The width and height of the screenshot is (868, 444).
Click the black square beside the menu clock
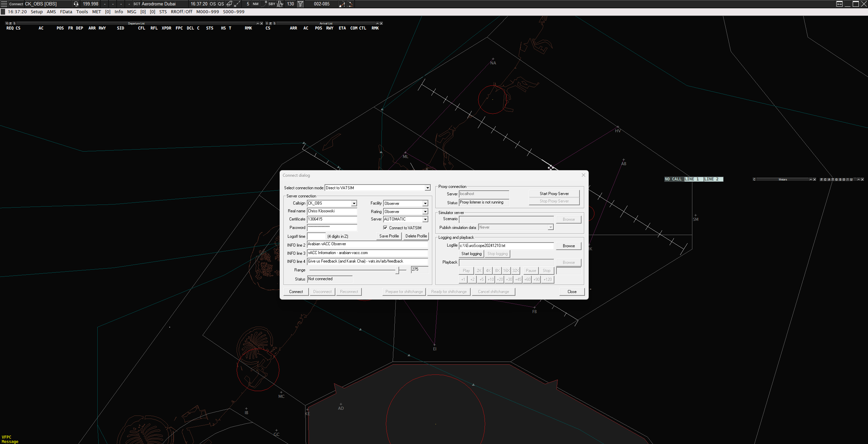3,12
